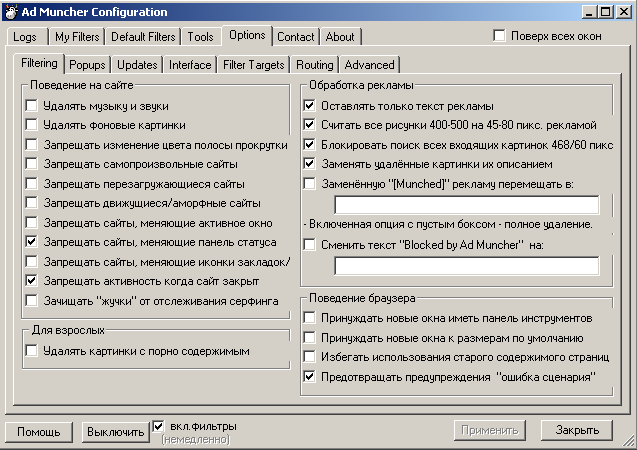Check 'Запрещать перезагружающиеся сайты'
This screenshot has height=450, width=637.
click(31, 184)
